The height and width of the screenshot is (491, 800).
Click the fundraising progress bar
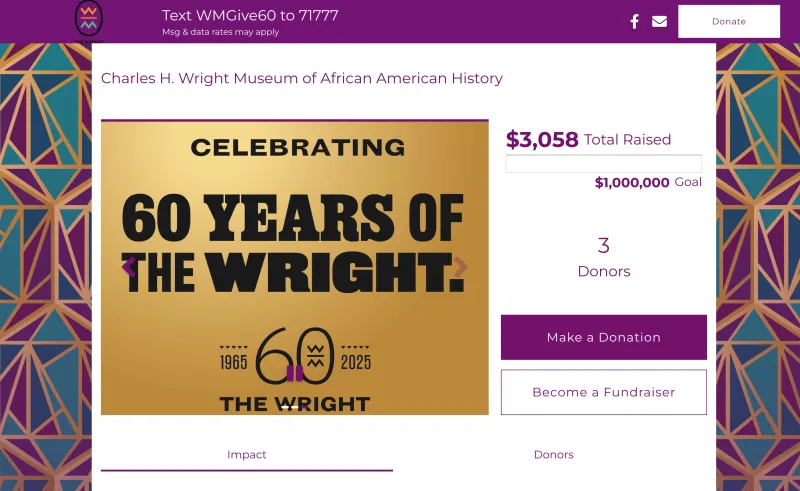pos(604,164)
